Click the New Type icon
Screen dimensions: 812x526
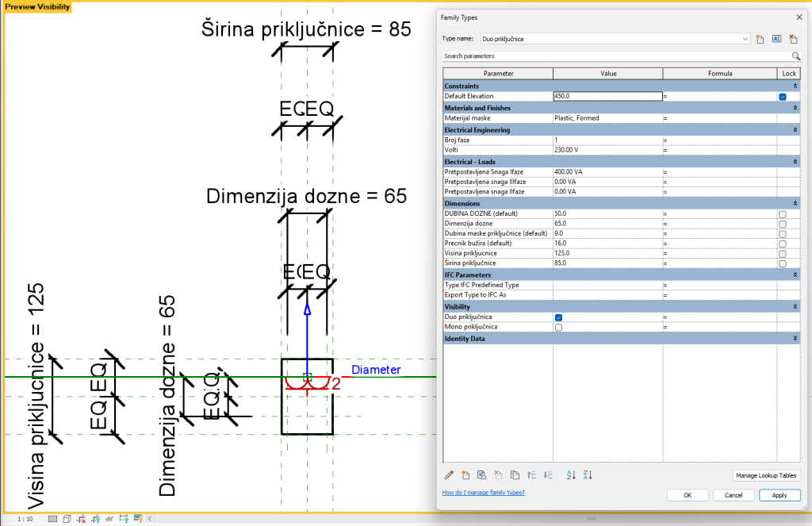click(760, 38)
